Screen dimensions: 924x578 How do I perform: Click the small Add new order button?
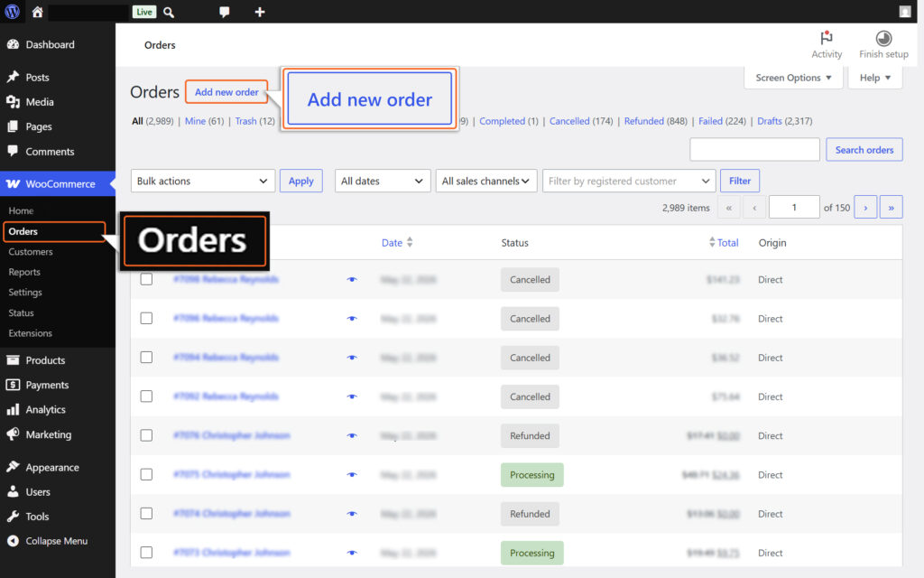point(226,92)
